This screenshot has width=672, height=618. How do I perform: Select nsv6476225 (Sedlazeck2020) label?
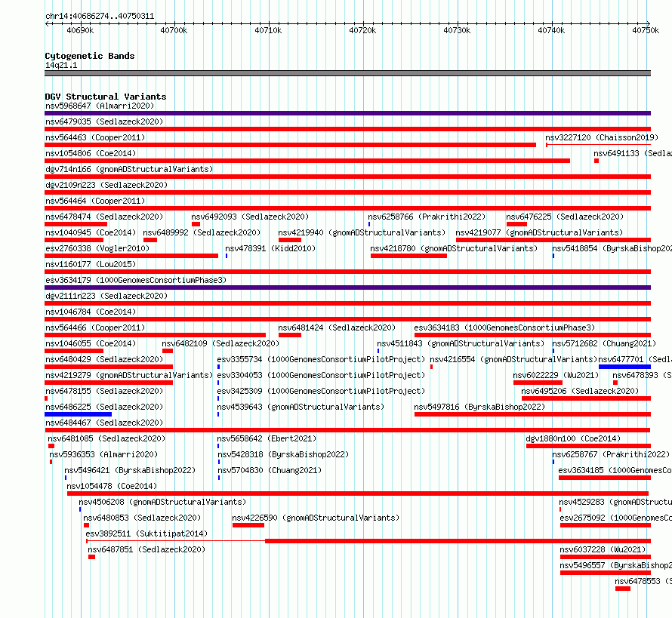coord(565,217)
